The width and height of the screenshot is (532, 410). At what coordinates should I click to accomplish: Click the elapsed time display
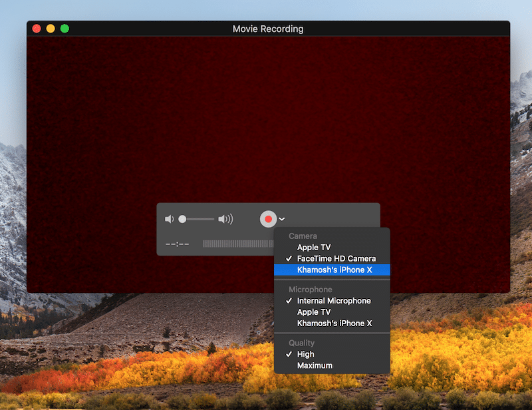pyautogui.click(x=177, y=244)
